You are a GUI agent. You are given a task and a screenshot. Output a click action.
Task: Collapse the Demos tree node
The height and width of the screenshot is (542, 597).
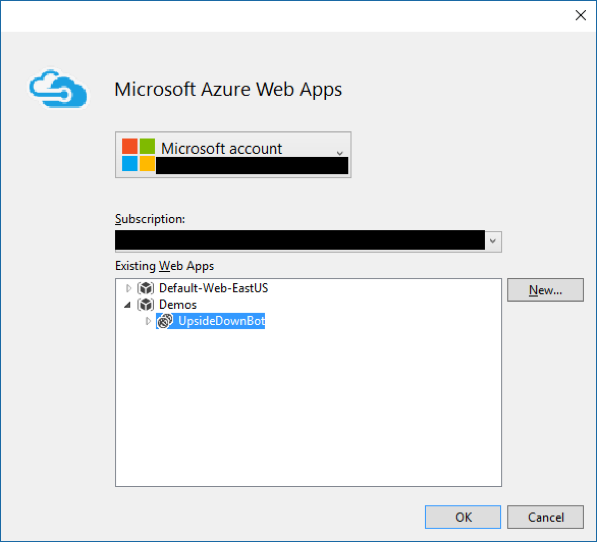[128, 305]
